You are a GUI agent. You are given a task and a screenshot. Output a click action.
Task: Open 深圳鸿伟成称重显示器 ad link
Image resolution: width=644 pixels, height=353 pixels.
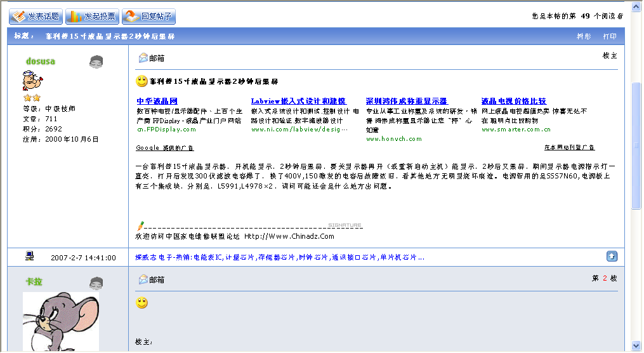pos(406,101)
